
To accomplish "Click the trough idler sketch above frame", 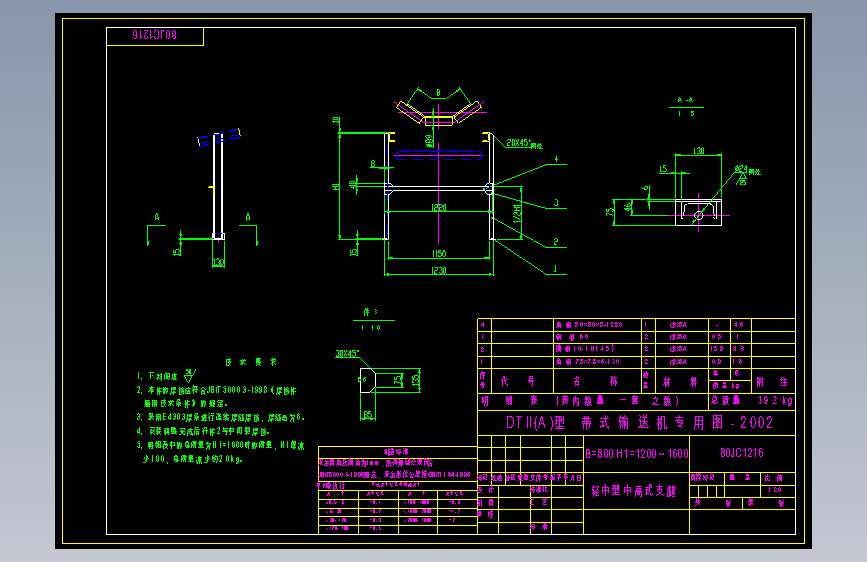I will tap(438, 108).
